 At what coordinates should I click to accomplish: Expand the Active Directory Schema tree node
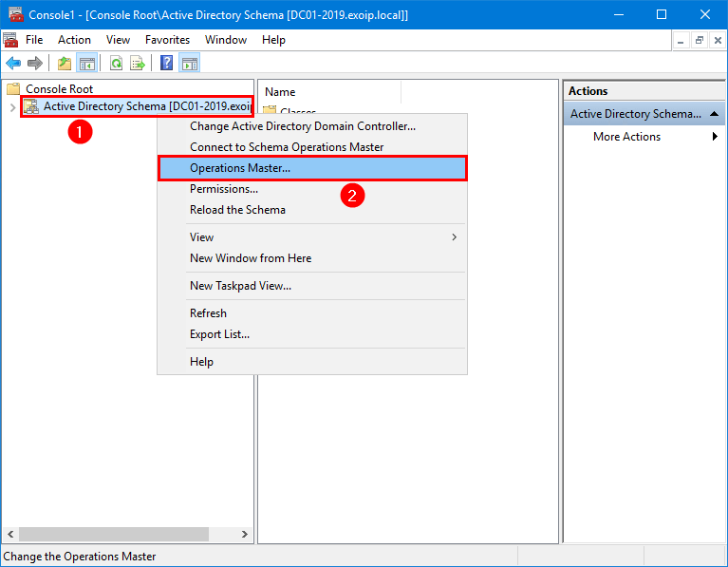pos(12,107)
